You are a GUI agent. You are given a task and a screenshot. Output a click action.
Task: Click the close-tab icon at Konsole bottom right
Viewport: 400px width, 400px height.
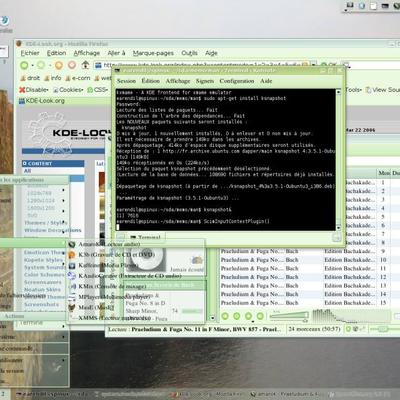(x=337, y=237)
